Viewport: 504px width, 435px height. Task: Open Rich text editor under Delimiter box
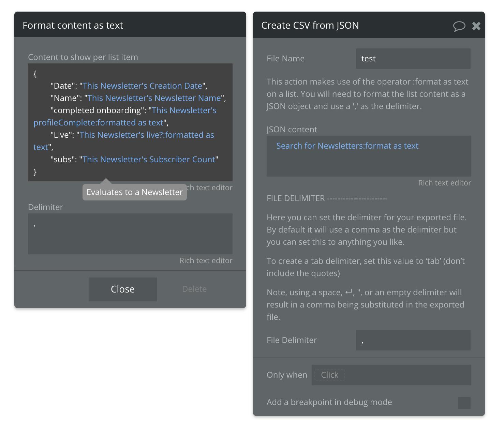click(206, 261)
